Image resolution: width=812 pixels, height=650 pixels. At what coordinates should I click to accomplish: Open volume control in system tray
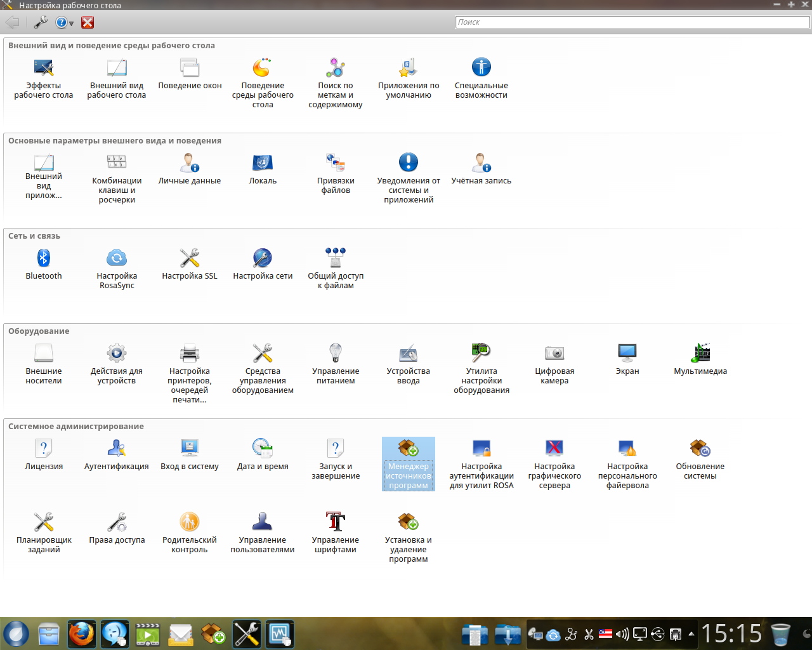tap(622, 634)
